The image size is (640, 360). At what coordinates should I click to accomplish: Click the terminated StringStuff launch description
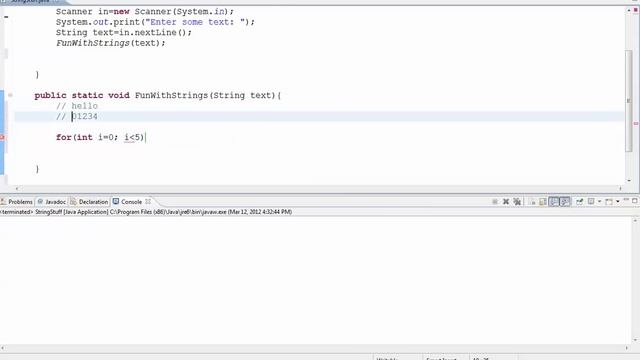146,212
